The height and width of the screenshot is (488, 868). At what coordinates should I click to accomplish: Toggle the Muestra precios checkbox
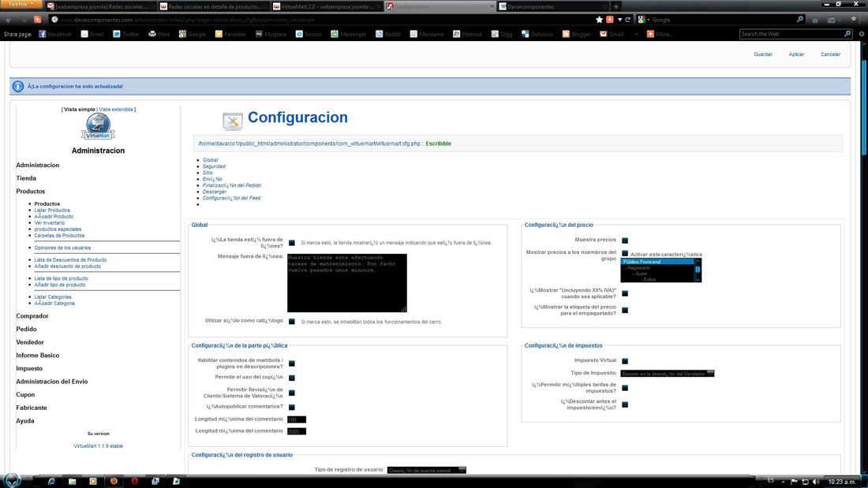pos(625,240)
